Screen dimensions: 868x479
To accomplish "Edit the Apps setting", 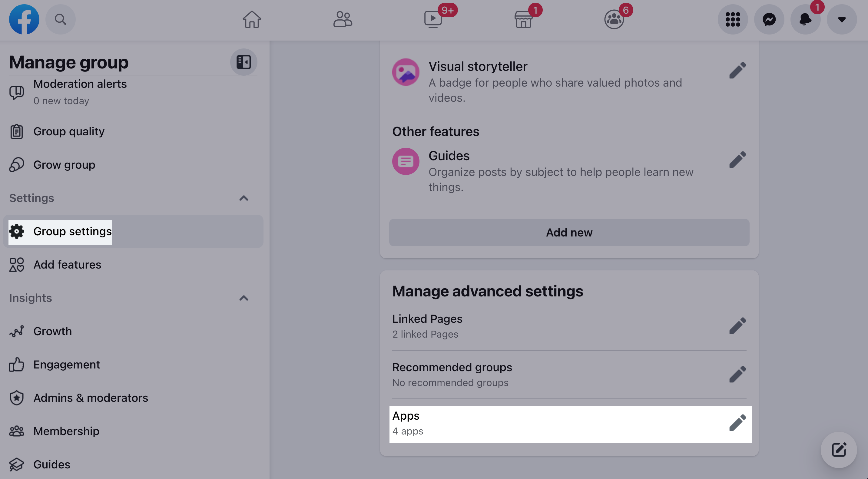I will pyautogui.click(x=737, y=423).
